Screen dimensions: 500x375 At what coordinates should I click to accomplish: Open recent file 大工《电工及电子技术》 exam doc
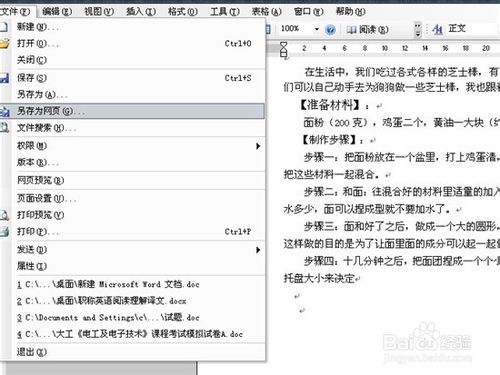coord(133,334)
